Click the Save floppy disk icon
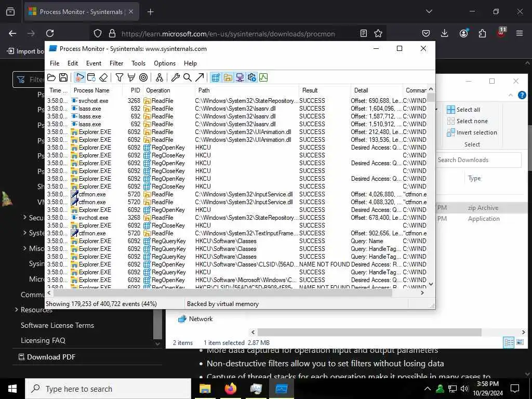 [x=63, y=78]
